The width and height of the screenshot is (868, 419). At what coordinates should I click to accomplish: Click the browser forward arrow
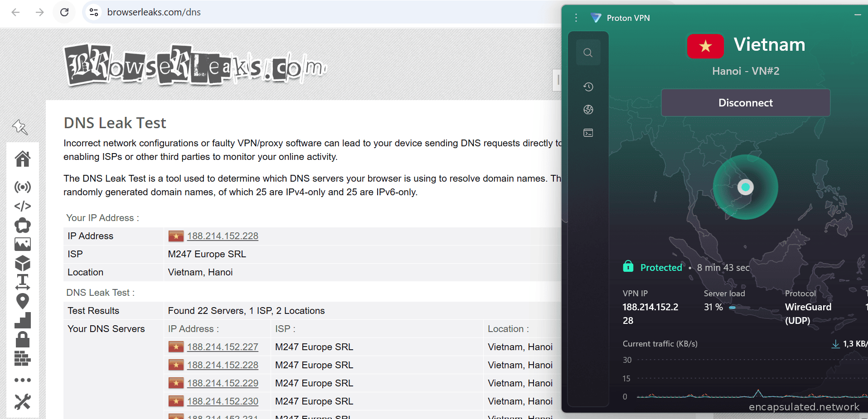[x=40, y=12]
